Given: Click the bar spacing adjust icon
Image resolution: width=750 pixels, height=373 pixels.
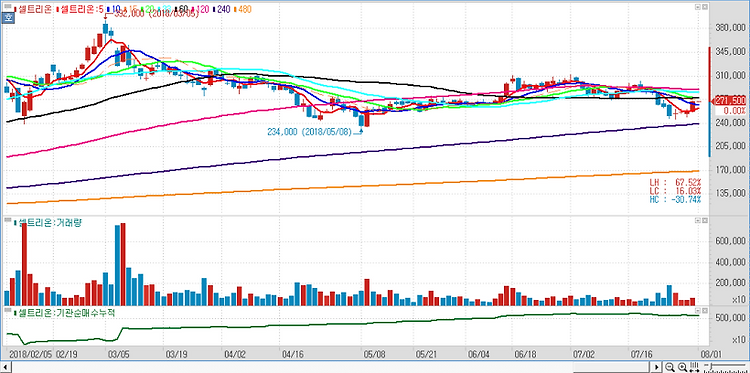Looking at the screenshot, I should [x=694, y=367].
